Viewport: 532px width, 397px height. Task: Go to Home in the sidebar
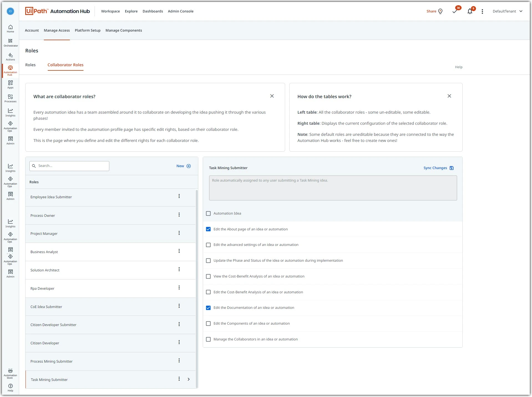pyautogui.click(x=10, y=29)
